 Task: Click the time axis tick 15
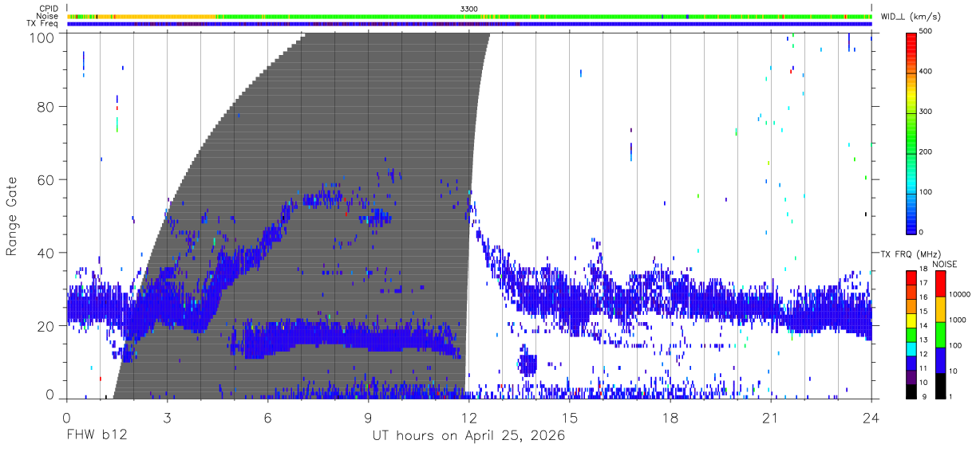click(x=570, y=418)
